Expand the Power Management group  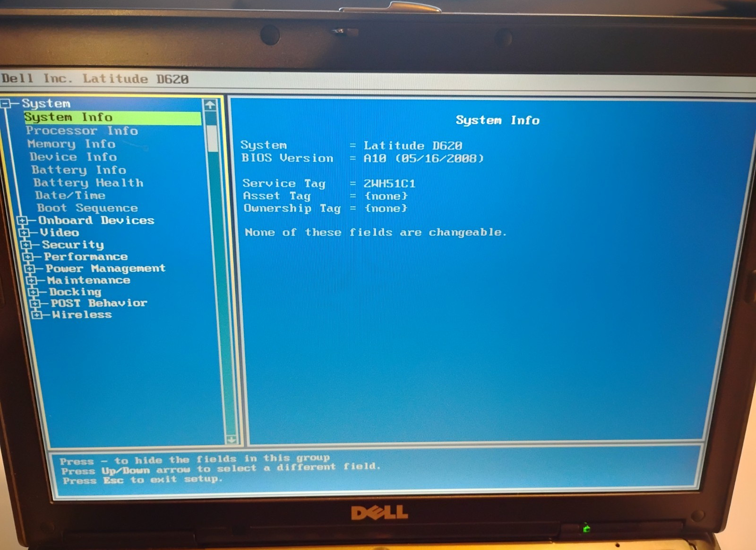pyautogui.click(x=30, y=269)
